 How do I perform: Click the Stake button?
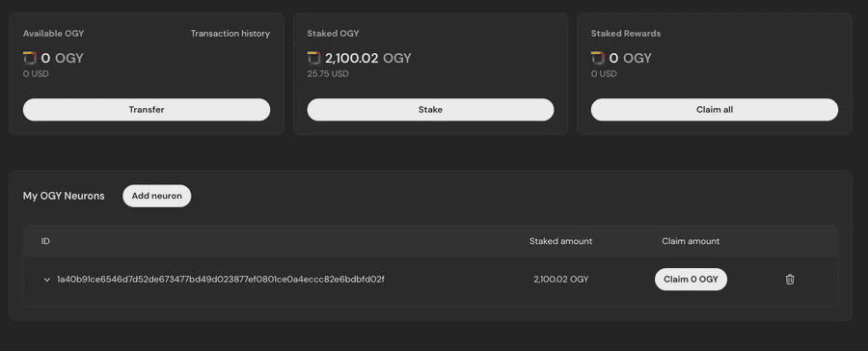pyautogui.click(x=431, y=110)
